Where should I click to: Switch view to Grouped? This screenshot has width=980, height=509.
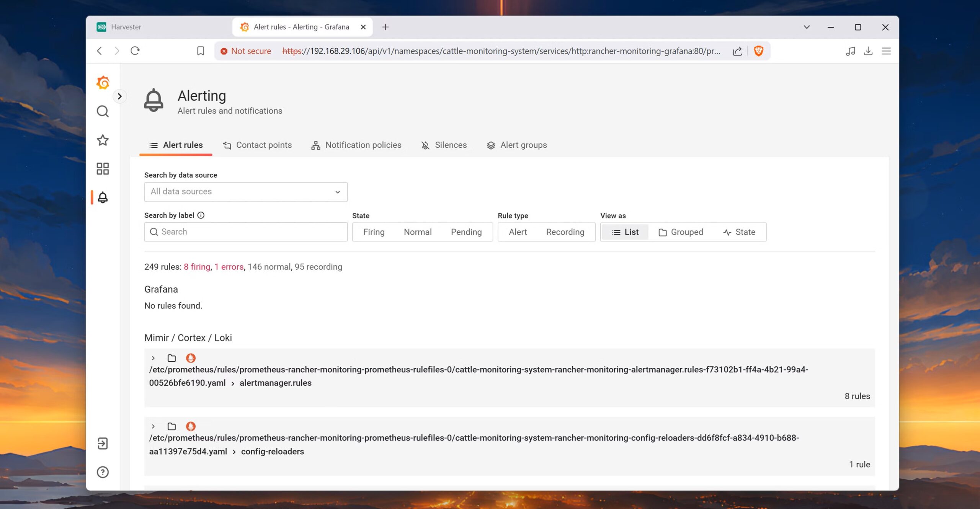point(681,232)
